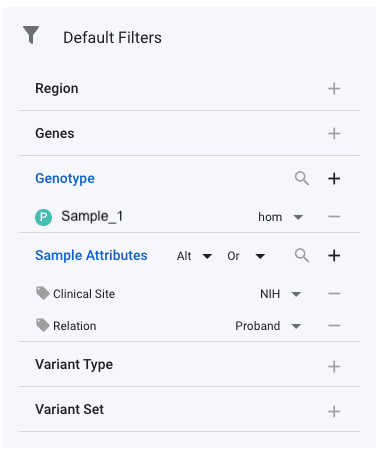Viewport: 381px width, 455px height.
Task: Add a Variant Type filter
Action: (334, 367)
